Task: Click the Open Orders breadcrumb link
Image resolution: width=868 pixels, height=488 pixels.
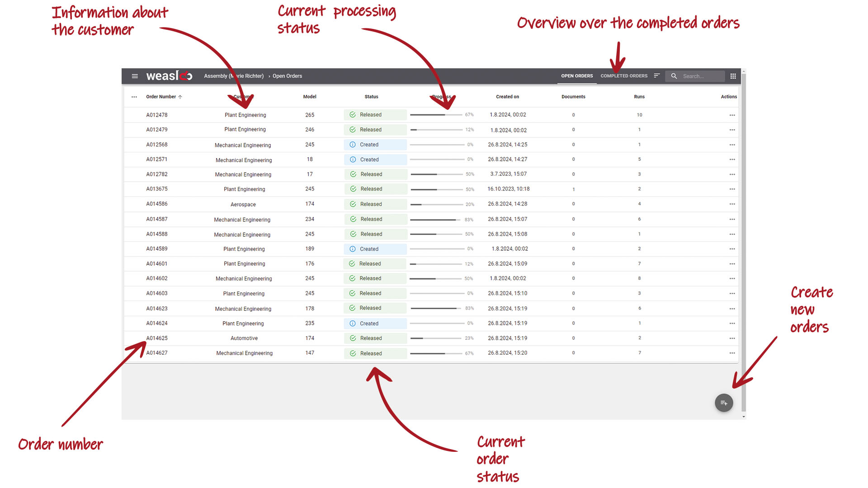Action: (x=287, y=75)
